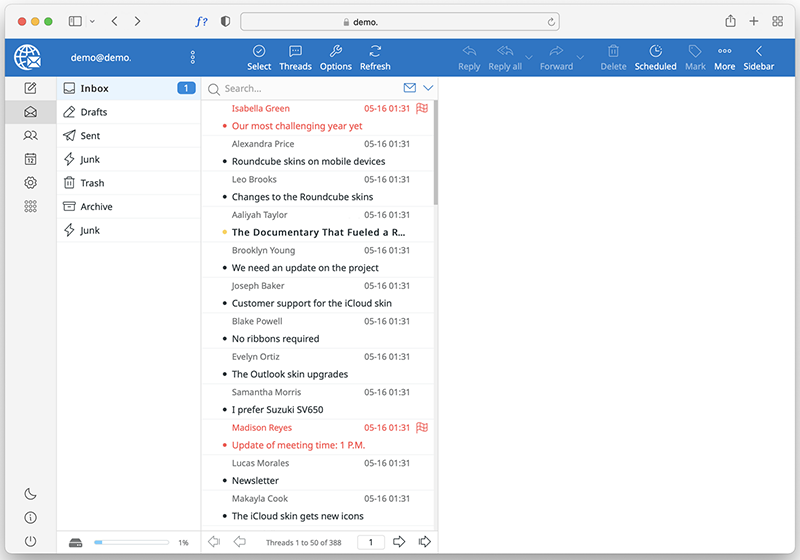Open the More actions menu
The width and height of the screenshot is (800, 560).
724,57
